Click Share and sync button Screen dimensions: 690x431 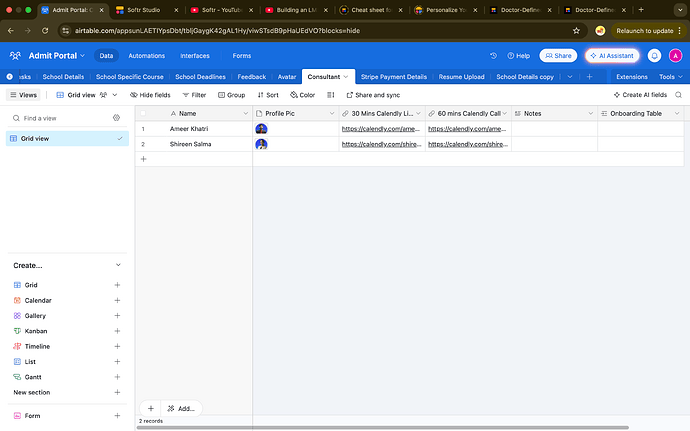[x=373, y=95]
